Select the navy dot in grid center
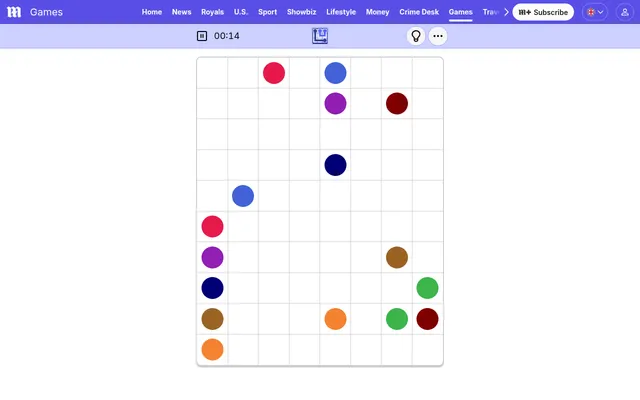The height and width of the screenshot is (400, 640). click(336, 165)
